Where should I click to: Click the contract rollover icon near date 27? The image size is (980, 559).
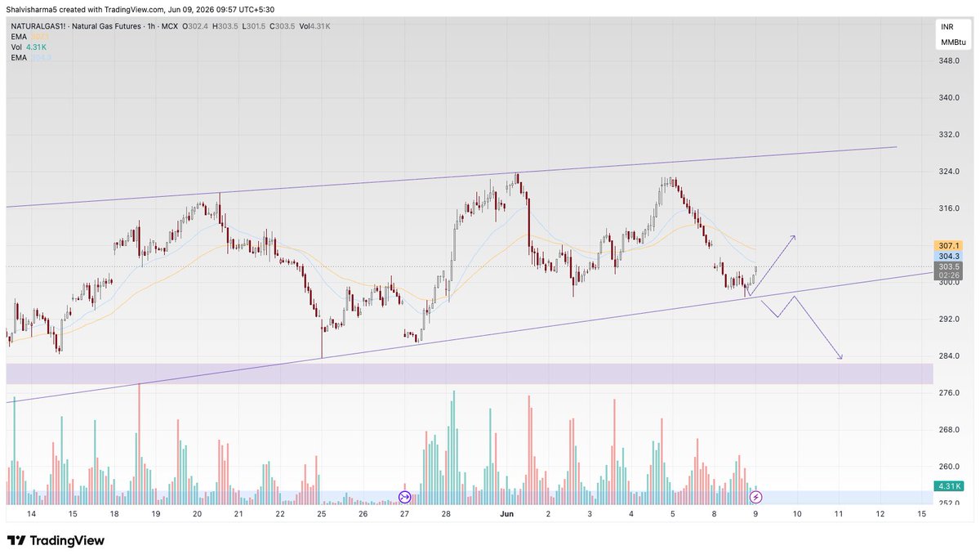tap(404, 497)
